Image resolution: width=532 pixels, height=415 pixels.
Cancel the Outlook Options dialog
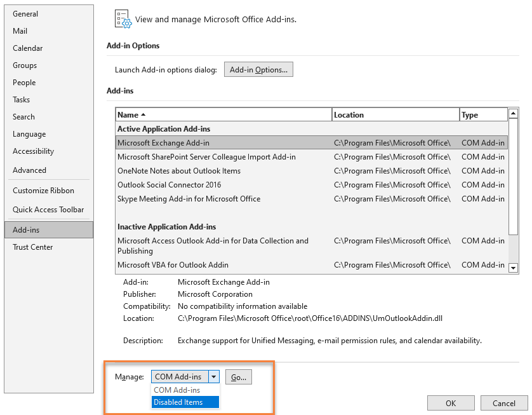coord(504,403)
